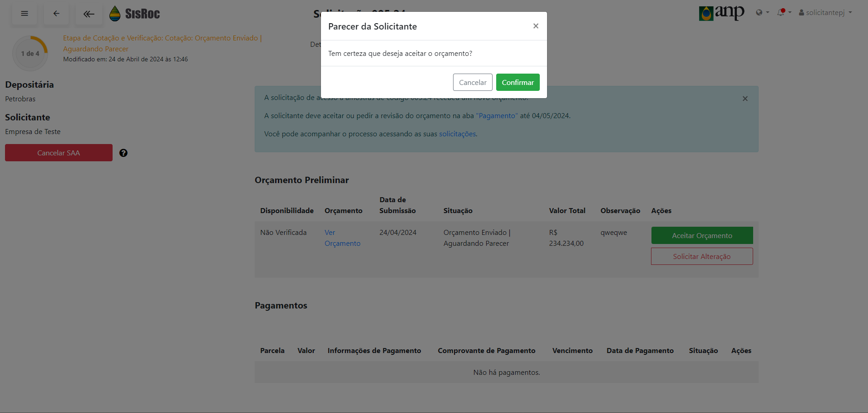
Task: Click the Etapa de Cotação status text
Action: [163, 44]
